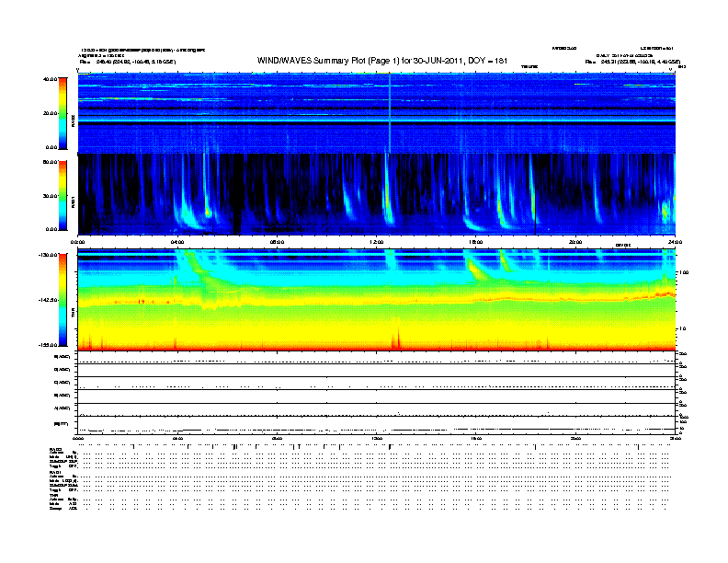This screenshot has height=563, width=728.
Task: Click the 60.00 label on RAD1 color scale
Action: click(51, 162)
